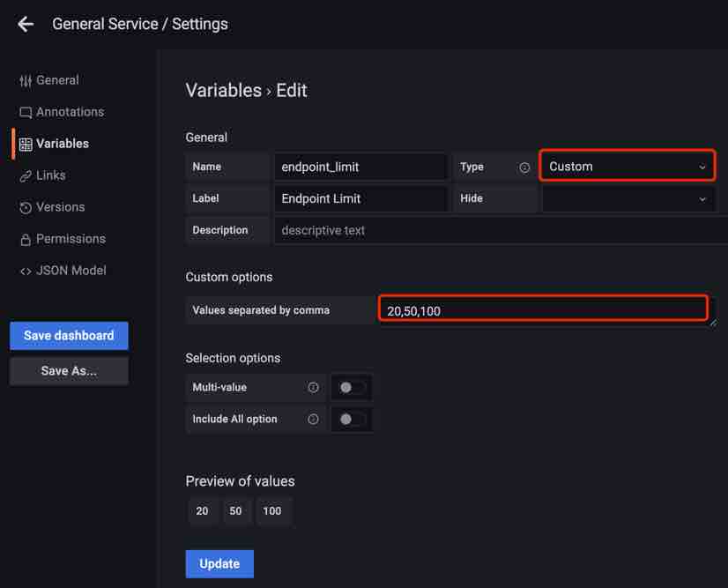This screenshot has width=728, height=588.
Task: Click the info icon next to Type
Action: pos(524,167)
